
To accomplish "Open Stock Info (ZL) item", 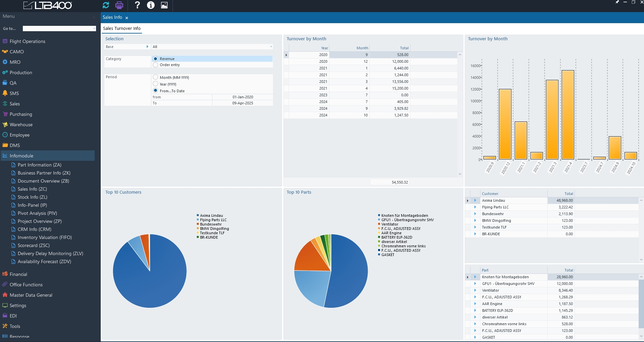I will click(x=32, y=197).
